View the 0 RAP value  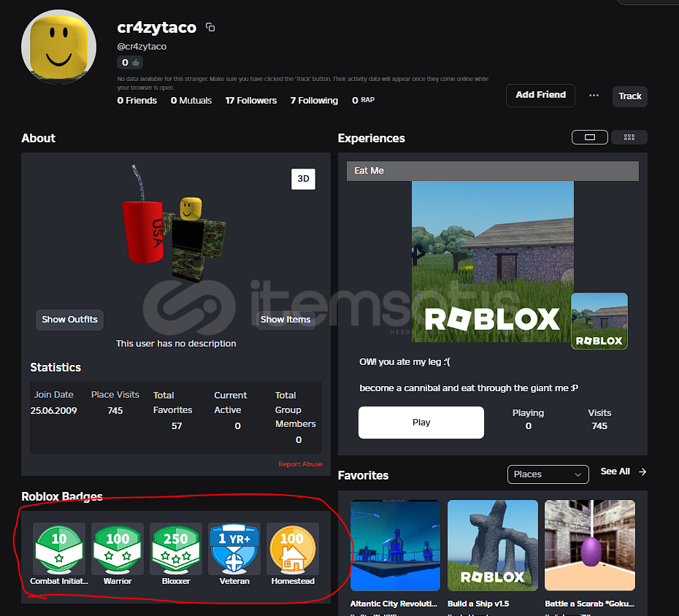[363, 101]
